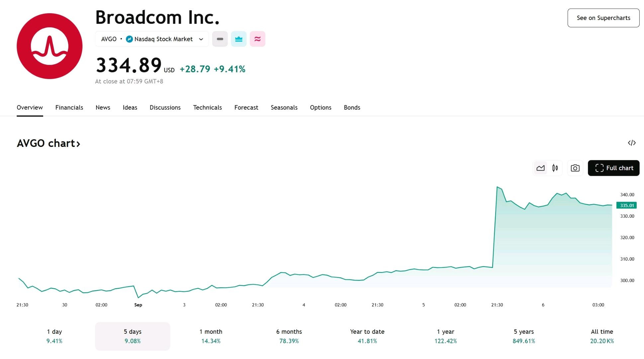This screenshot has height=359, width=644.
Task: Click the Broadcom red logo
Action: click(49, 46)
